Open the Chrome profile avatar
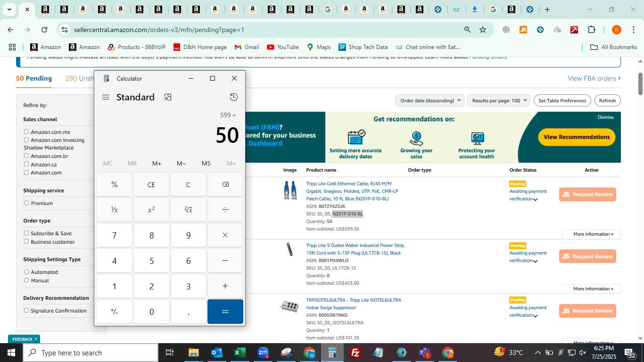This screenshot has height=362, width=644. coord(616,30)
